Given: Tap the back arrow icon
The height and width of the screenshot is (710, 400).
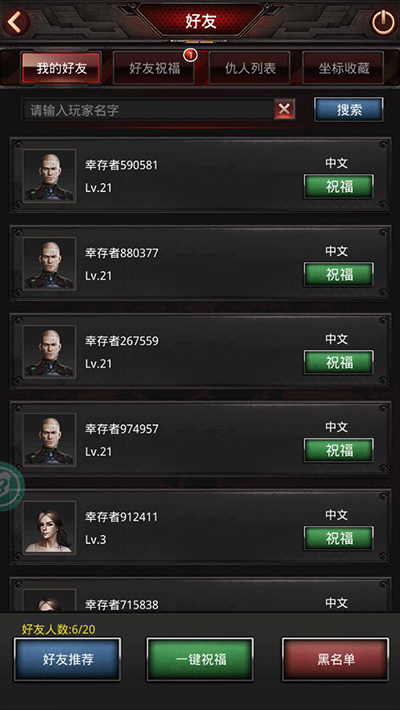Looking at the screenshot, I should pos(16,22).
